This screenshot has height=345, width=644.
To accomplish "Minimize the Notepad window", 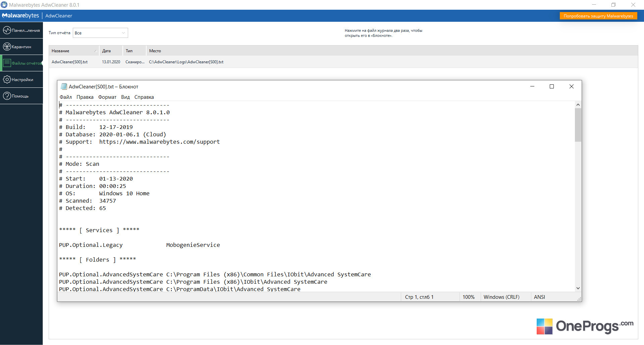I will click(x=532, y=86).
